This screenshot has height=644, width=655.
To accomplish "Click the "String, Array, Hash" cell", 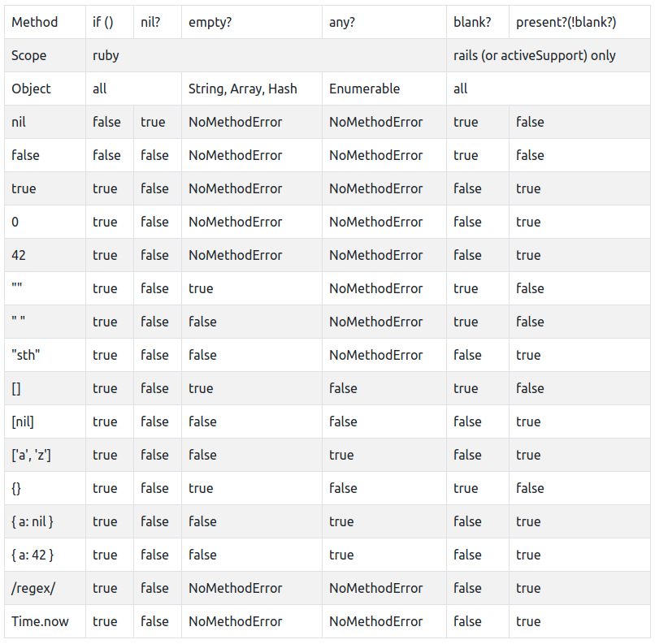I will tap(242, 89).
